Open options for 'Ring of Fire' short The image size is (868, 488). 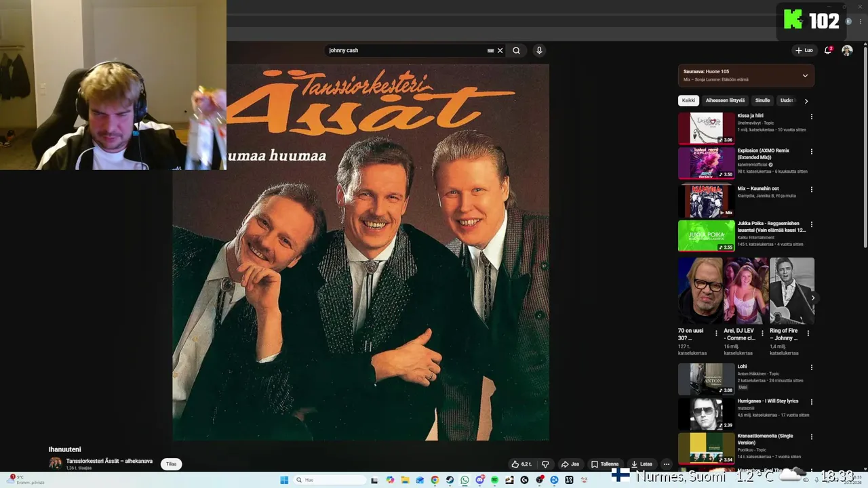[x=808, y=333]
